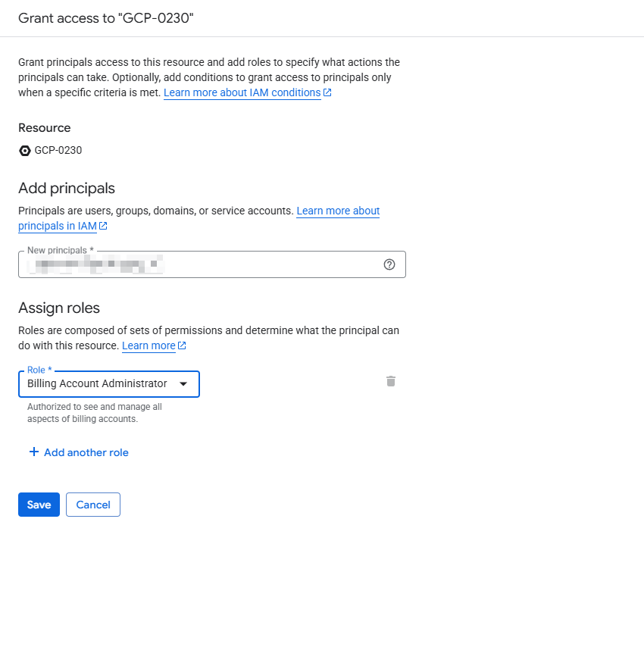Click the plus icon beside Add another role
This screenshot has height=669, width=644.
pos(33,452)
